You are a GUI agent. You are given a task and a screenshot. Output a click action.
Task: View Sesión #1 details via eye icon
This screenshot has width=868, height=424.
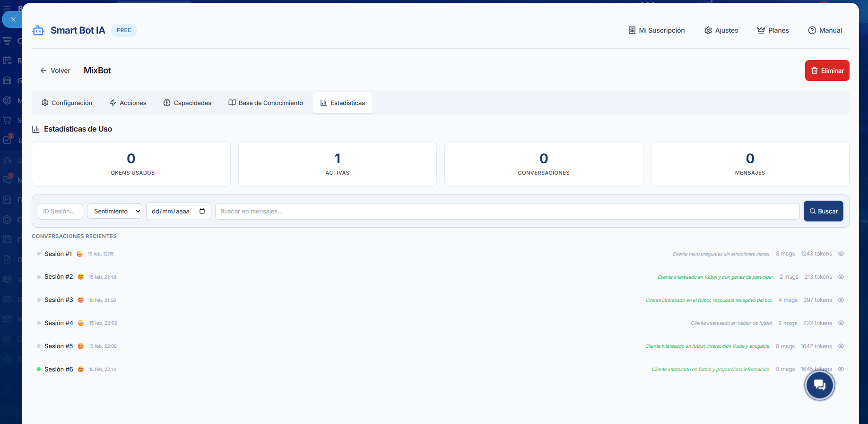(x=841, y=254)
